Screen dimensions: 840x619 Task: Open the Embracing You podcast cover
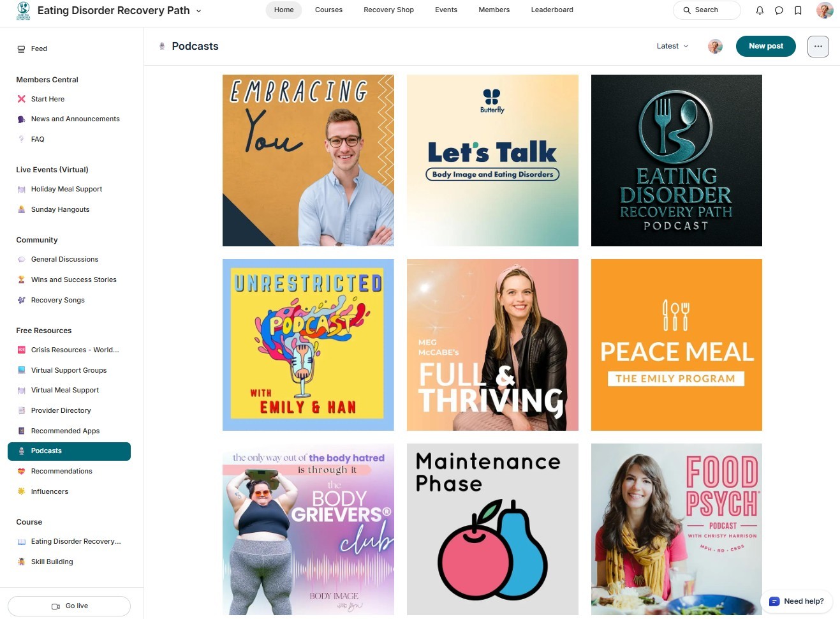click(308, 160)
